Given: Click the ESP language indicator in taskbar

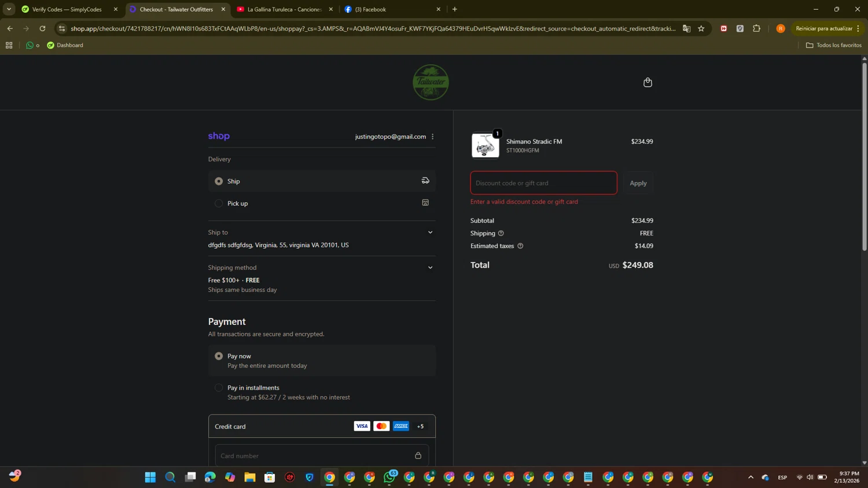Looking at the screenshot, I should [x=782, y=477].
